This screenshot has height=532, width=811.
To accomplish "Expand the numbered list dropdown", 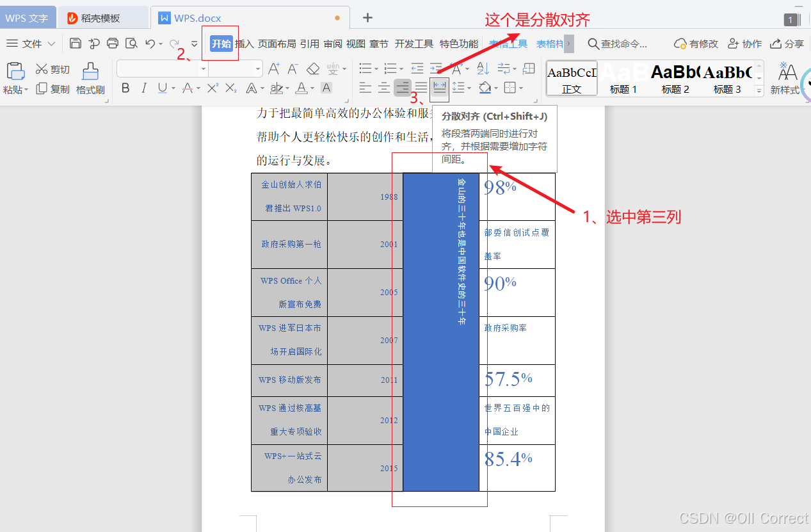I will click(x=401, y=69).
